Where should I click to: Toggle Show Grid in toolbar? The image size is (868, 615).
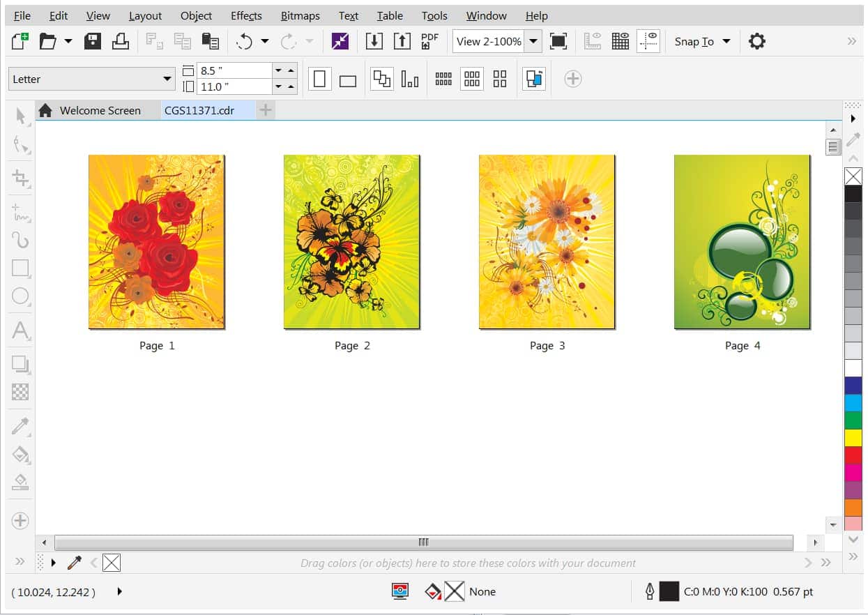click(620, 41)
